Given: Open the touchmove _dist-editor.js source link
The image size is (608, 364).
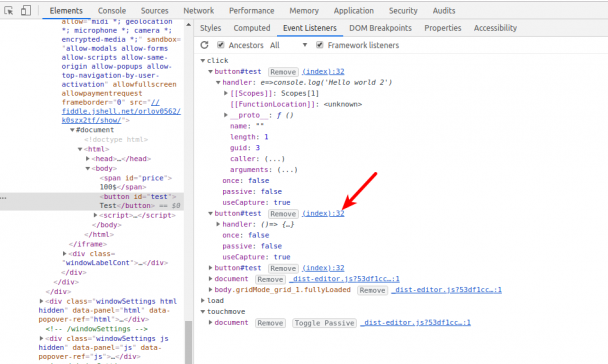Looking at the screenshot, I should tap(415, 323).
